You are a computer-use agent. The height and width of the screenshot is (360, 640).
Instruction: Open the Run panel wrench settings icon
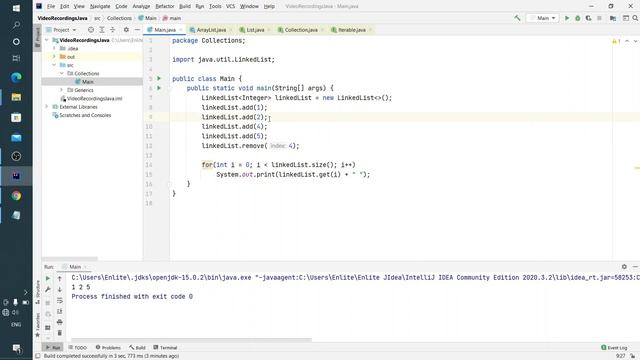tap(48, 289)
